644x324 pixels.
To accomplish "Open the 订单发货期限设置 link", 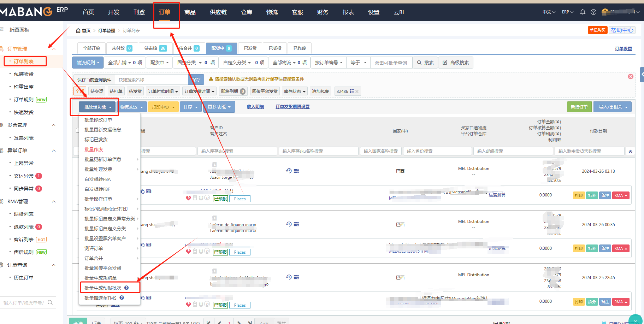I will (293, 107).
